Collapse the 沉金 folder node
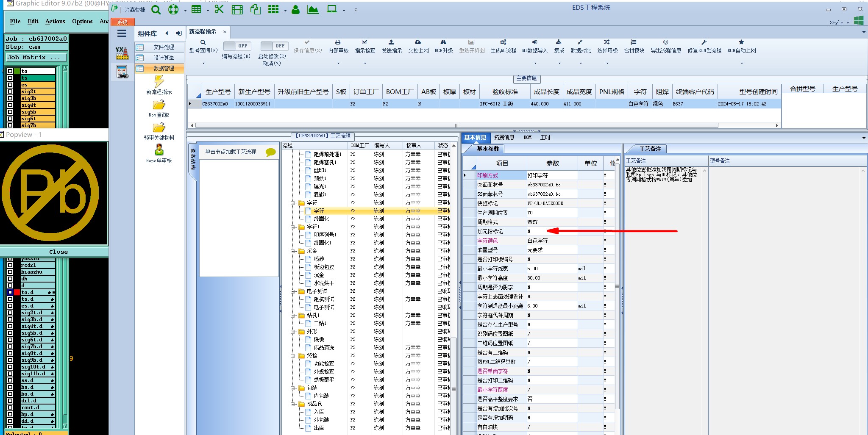Viewport: 868px width, 435px height. 293,251
